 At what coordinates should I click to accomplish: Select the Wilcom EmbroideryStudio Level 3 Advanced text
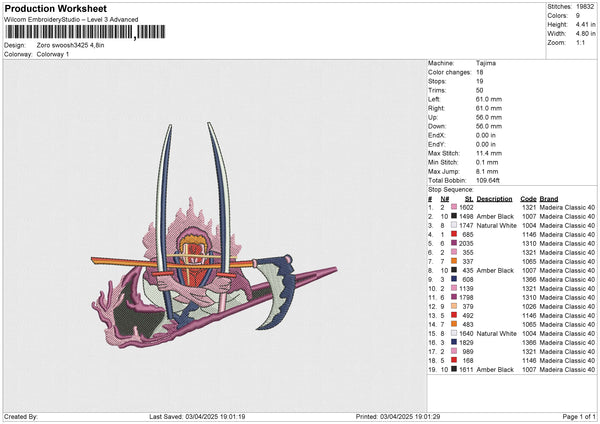pos(71,20)
